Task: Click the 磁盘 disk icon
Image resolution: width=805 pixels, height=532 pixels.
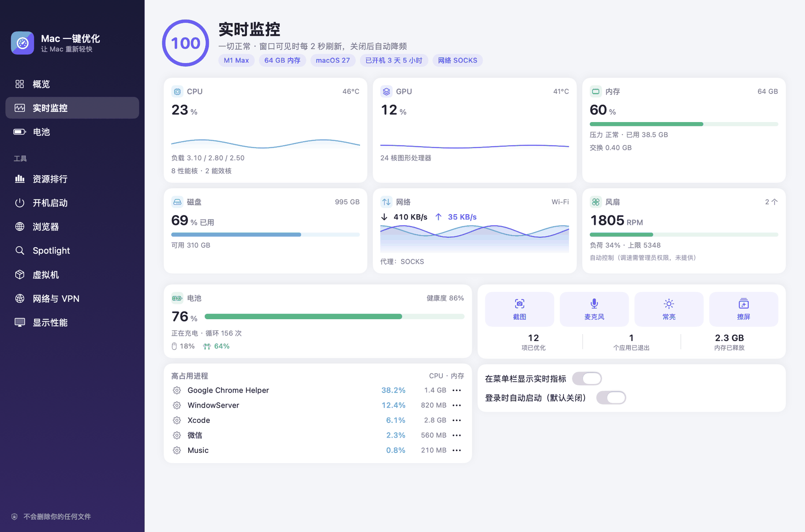Action: click(x=178, y=202)
